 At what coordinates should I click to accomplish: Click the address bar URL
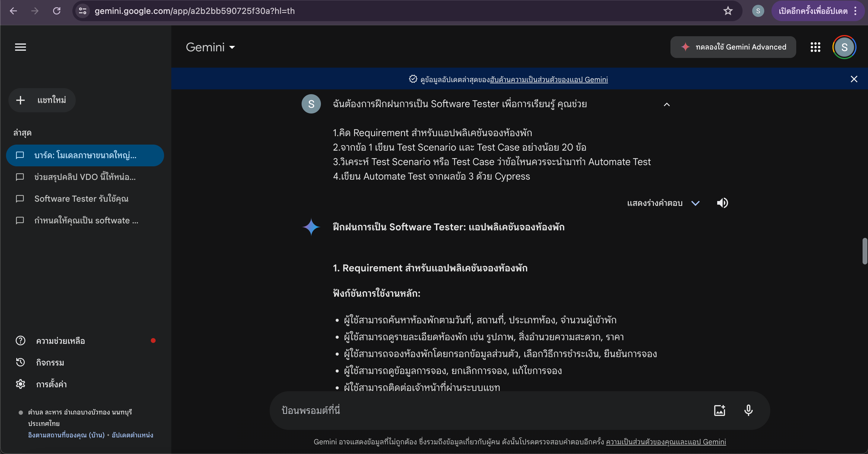(195, 11)
